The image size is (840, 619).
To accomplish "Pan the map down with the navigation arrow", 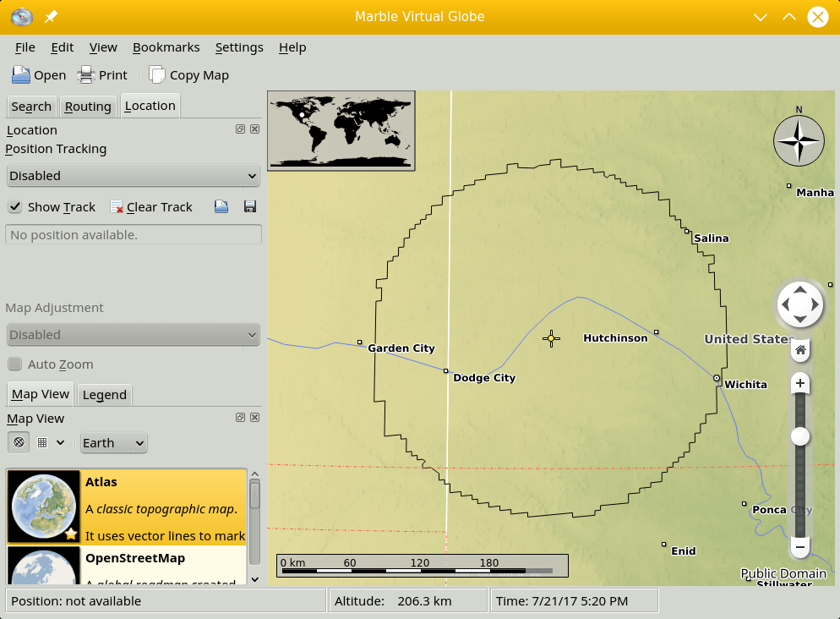I will pyautogui.click(x=799, y=319).
